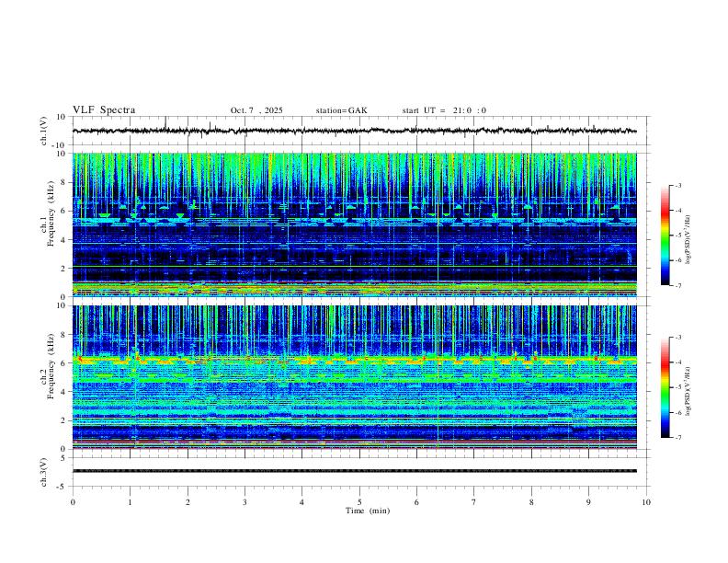Click inside the ch.2 spectrogram panel

354,377
